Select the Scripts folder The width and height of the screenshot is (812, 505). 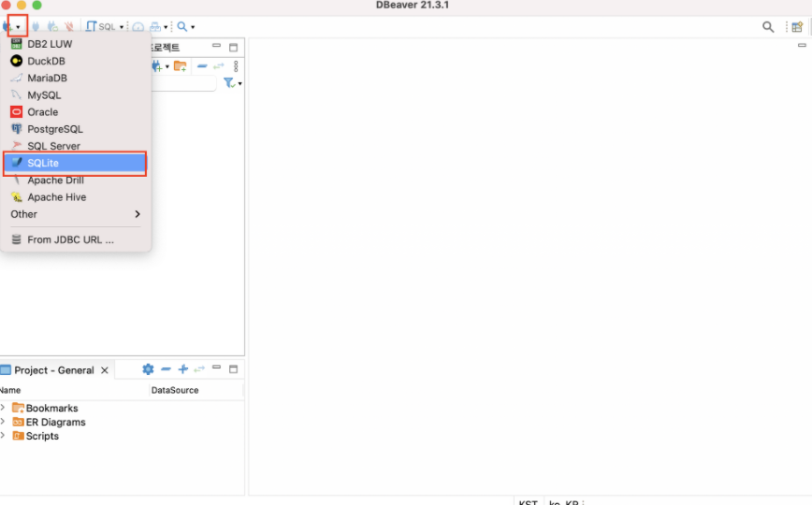[x=36, y=436]
